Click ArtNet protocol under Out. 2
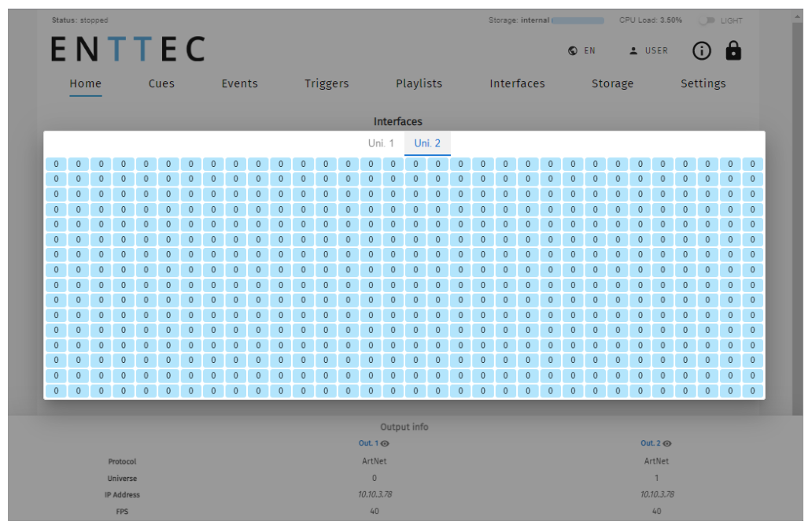 [656, 461]
